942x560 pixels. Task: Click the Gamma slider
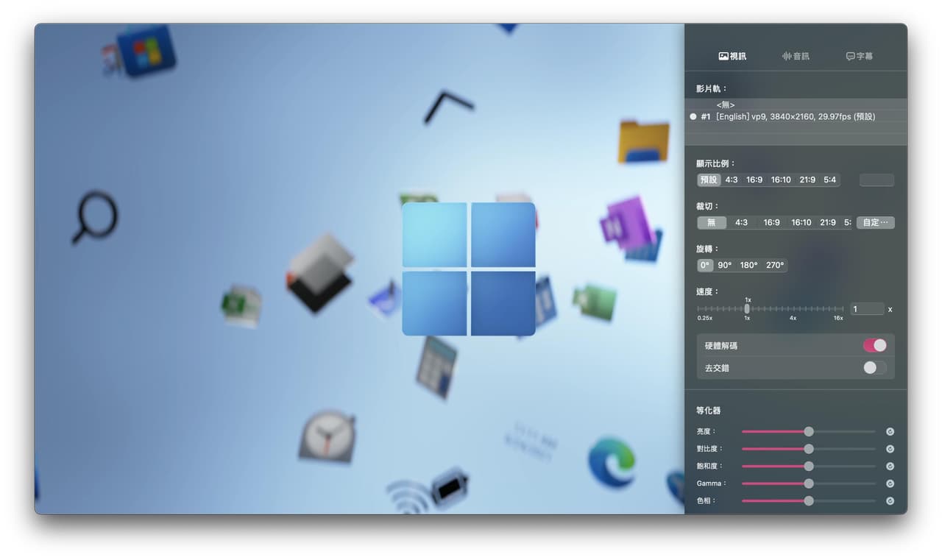809,483
